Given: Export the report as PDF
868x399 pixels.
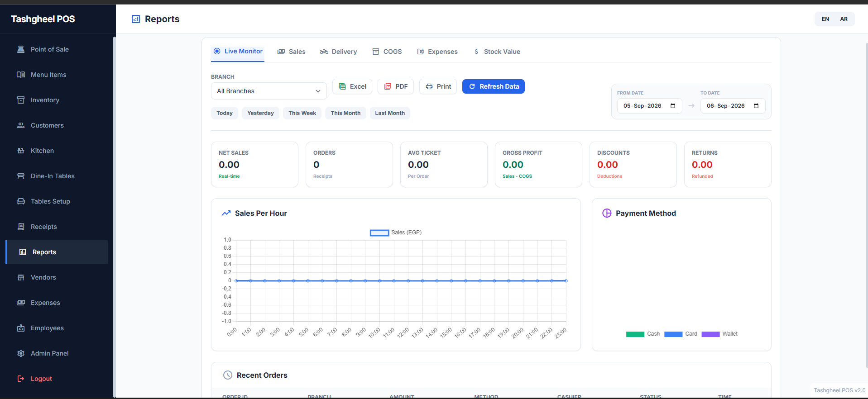Looking at the screenshot, I should tap(396, 86).
